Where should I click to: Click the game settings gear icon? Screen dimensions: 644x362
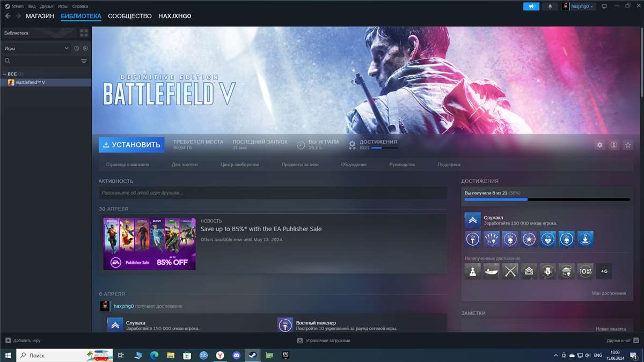[599, 145]
